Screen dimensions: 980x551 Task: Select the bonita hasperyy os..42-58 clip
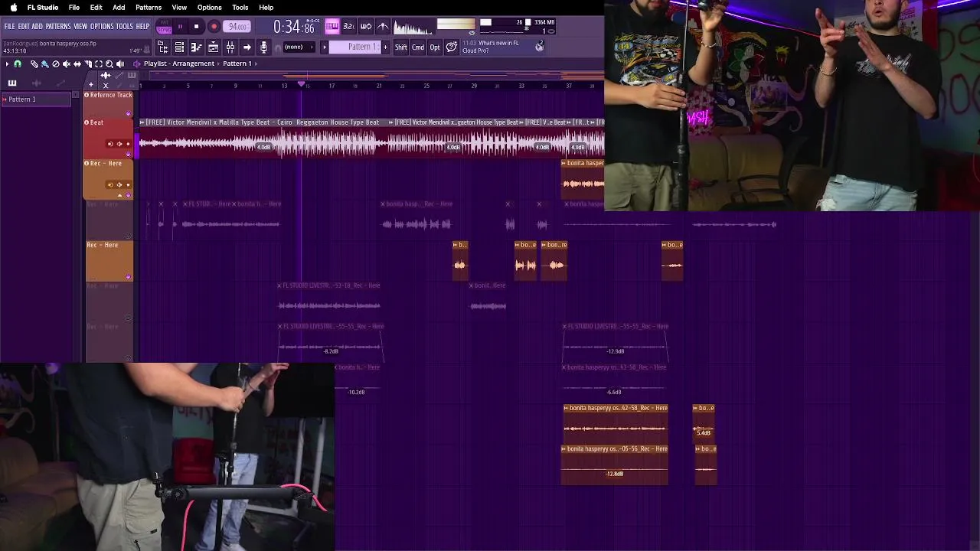616,423
